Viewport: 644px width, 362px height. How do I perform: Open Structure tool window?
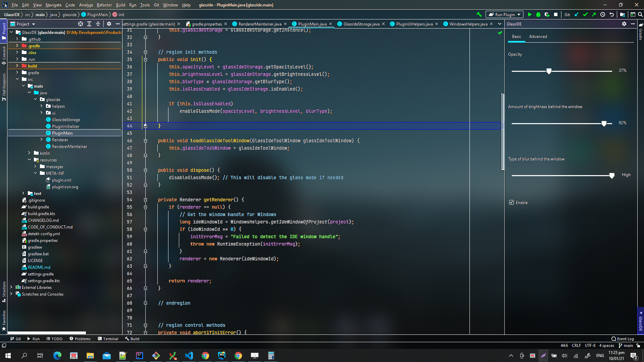coord(4,292)
